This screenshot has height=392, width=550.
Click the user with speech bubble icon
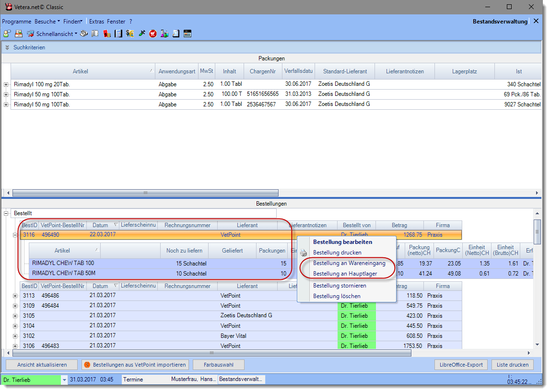click(7, 34)
